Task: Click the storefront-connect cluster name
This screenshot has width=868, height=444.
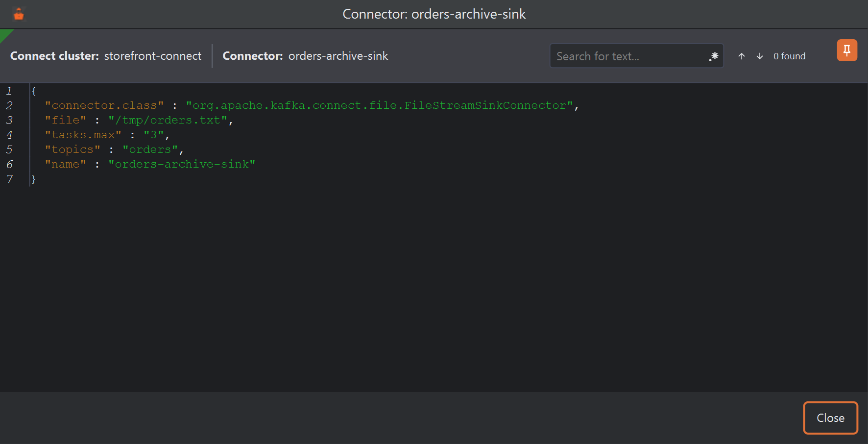Action: 153,56
